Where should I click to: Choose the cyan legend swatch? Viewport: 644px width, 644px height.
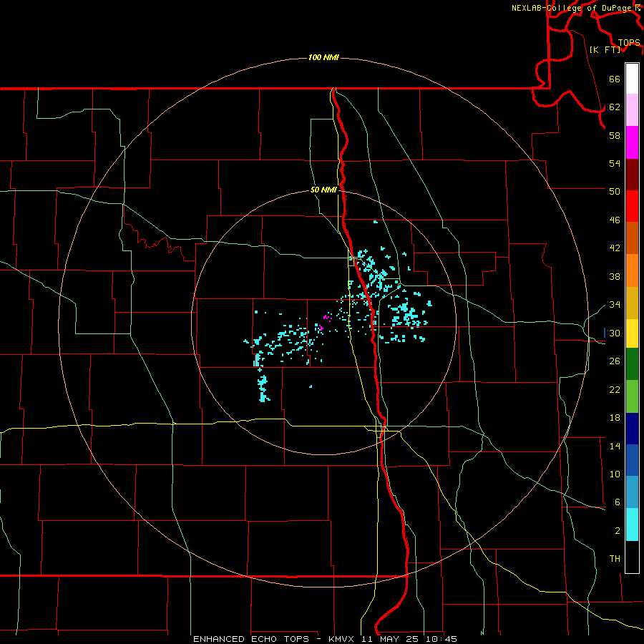(632, 525)
